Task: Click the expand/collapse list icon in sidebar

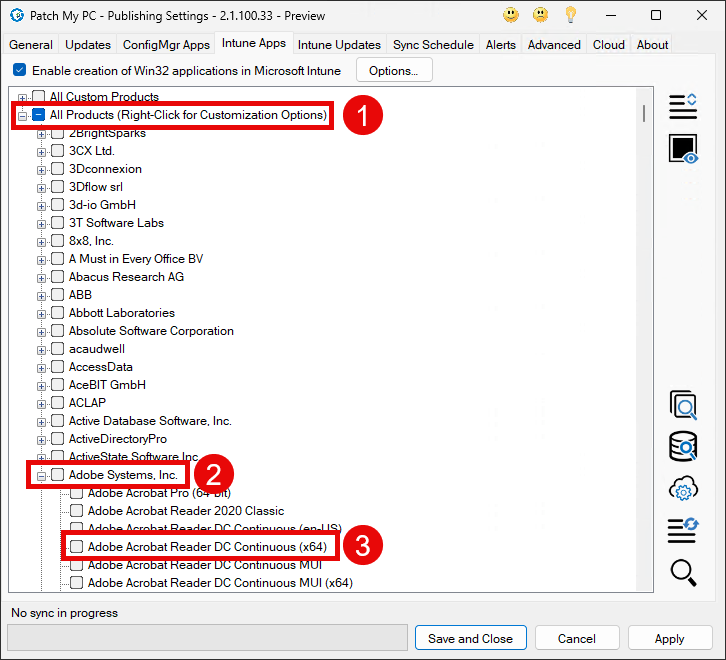Action: (x=683, y=106)
